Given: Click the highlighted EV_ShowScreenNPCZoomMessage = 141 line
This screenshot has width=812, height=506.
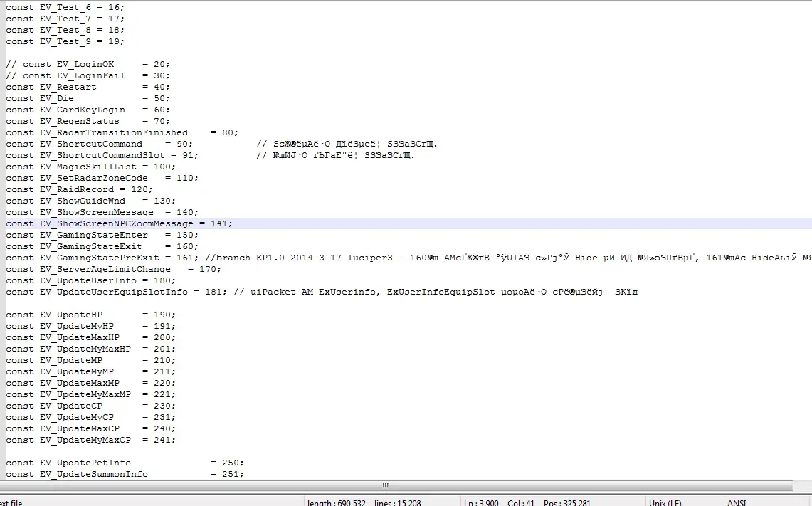Looking at the screenshot, I should point(119,223).
